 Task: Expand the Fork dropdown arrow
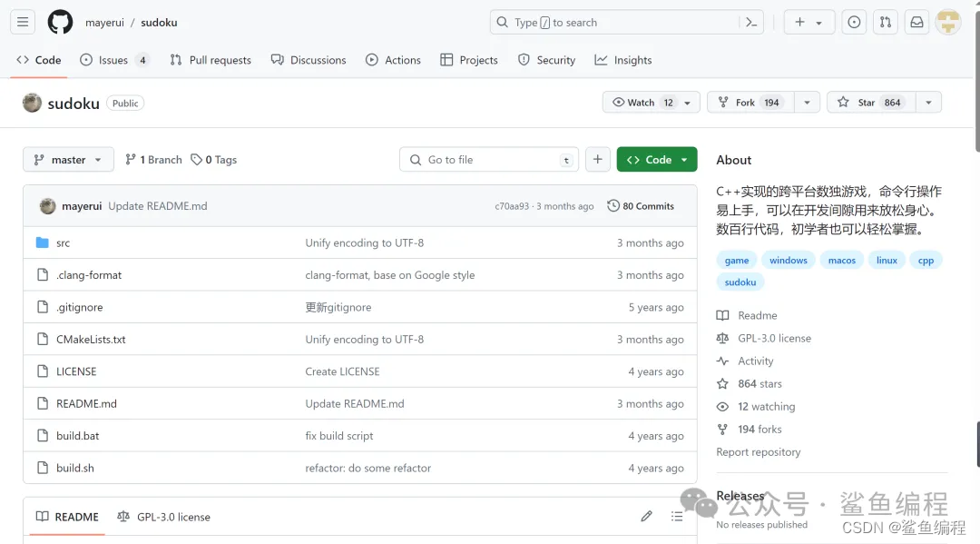pos(807,103)
